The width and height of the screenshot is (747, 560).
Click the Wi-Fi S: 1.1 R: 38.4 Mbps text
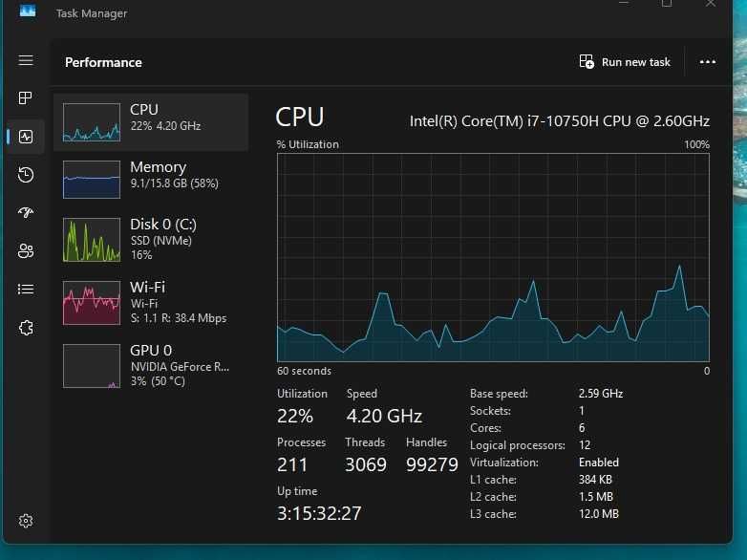(x=179, y=318)
